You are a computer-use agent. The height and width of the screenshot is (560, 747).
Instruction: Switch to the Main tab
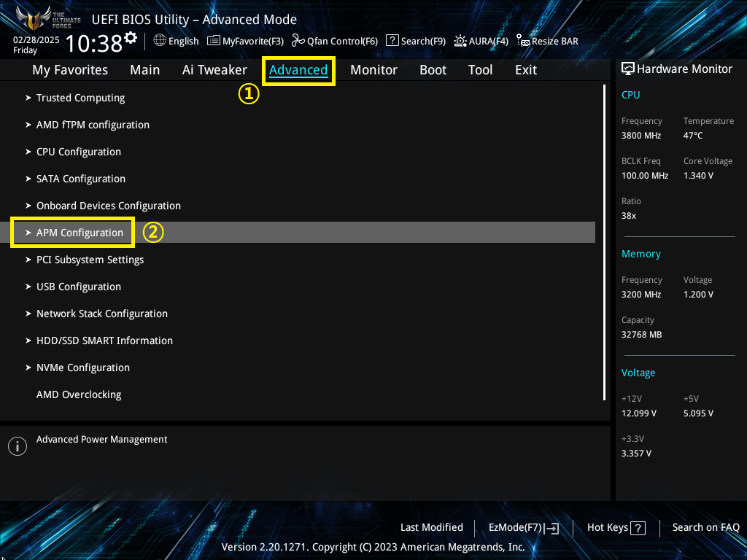(x=145, y=70)
